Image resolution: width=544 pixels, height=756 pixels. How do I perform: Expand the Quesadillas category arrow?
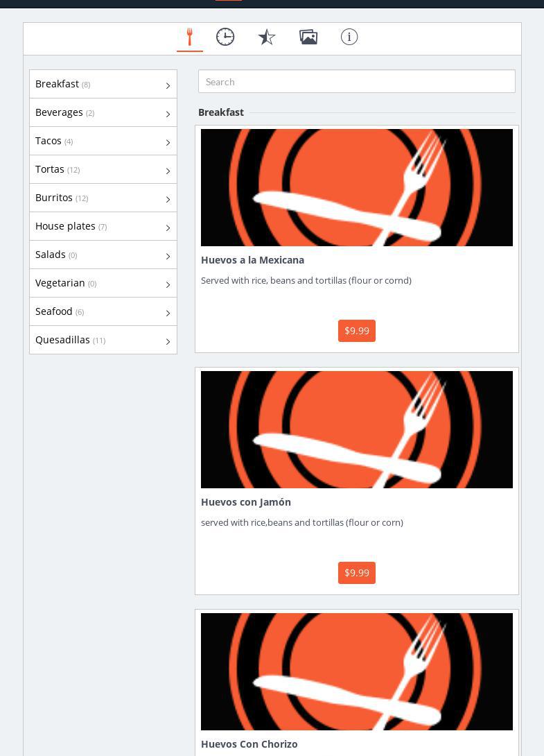(168, 341)
